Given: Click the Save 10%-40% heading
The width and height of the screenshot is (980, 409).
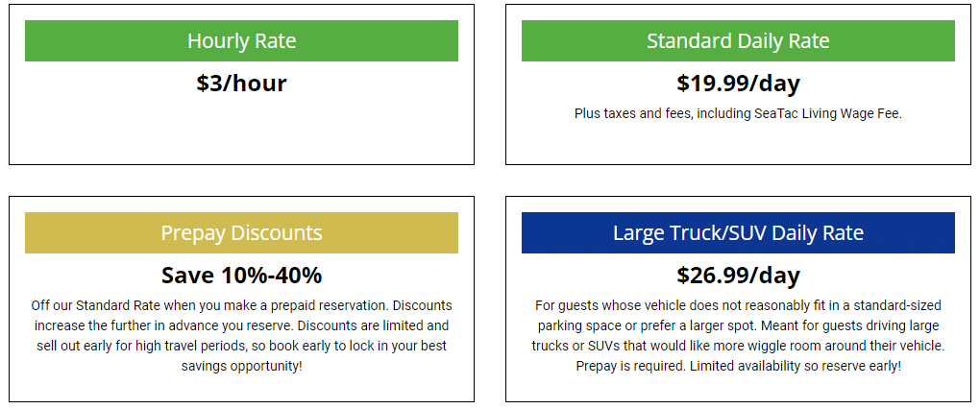Looking at the screenshot, I should [x=241, y=276].
